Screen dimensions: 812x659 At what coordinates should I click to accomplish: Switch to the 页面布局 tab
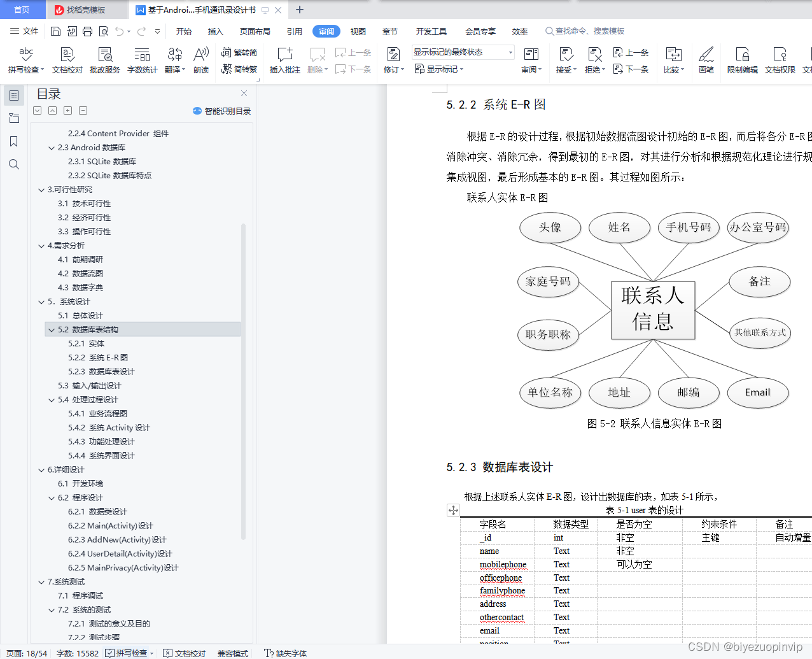(x=255, y=31)
